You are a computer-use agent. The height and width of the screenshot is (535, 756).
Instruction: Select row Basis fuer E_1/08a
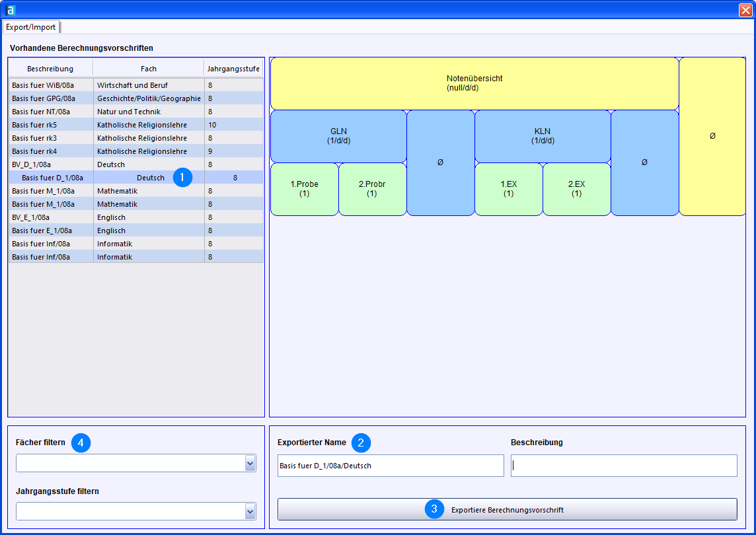(x=136, y=231)
